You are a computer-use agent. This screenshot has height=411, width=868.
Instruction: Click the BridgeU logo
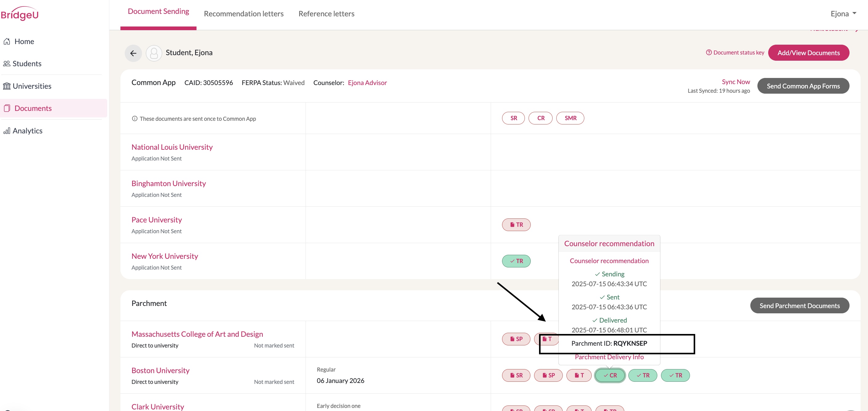19,14
